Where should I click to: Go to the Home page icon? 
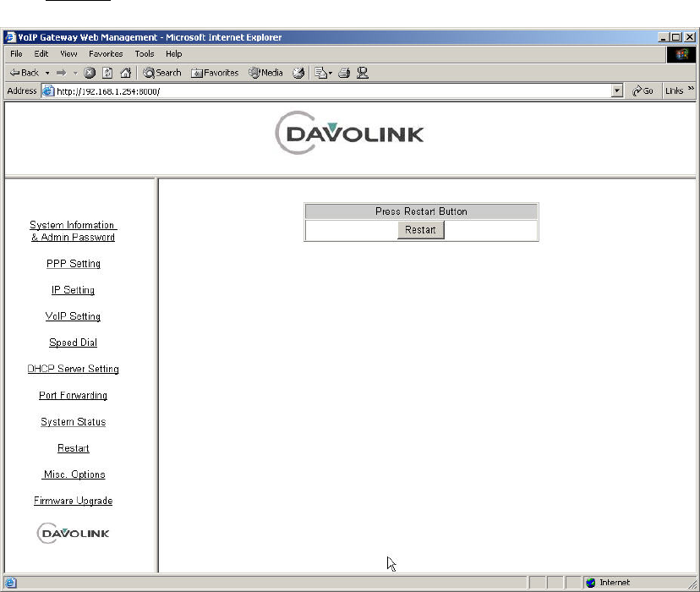pyautogui.click(x=125, y=73)
